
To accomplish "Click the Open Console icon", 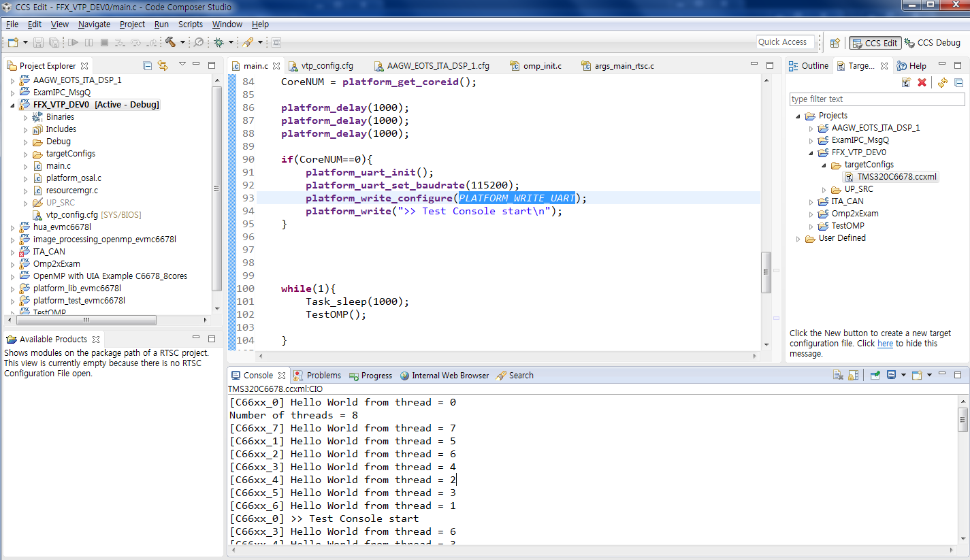I will (917, 375).
